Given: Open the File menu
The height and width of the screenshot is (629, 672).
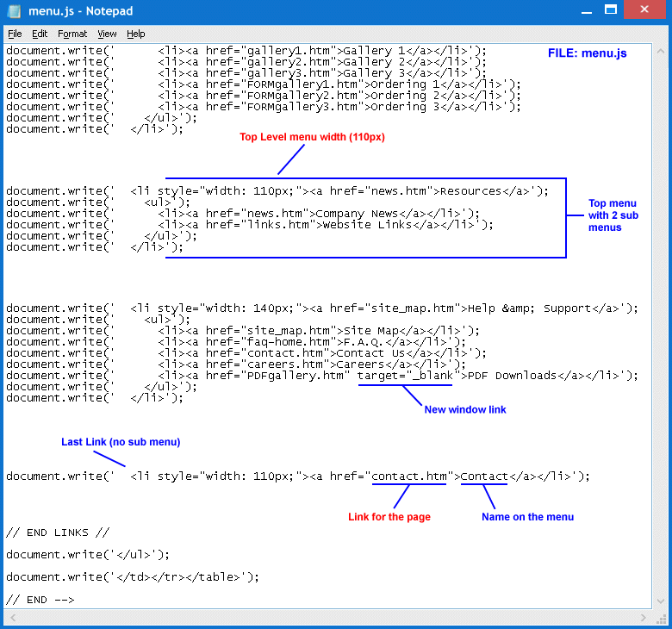Looking at the screenshot, I should [x=15, y=34].
